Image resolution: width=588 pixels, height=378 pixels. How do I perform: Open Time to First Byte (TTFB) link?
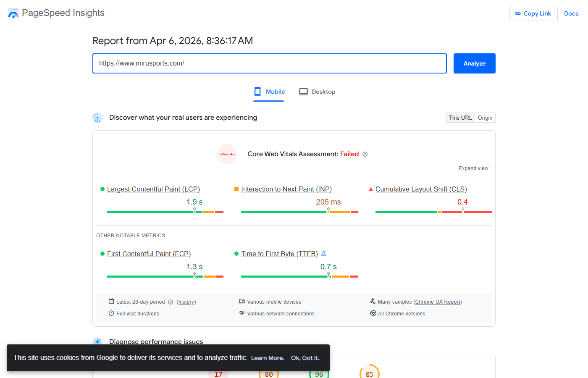point(279,254)
